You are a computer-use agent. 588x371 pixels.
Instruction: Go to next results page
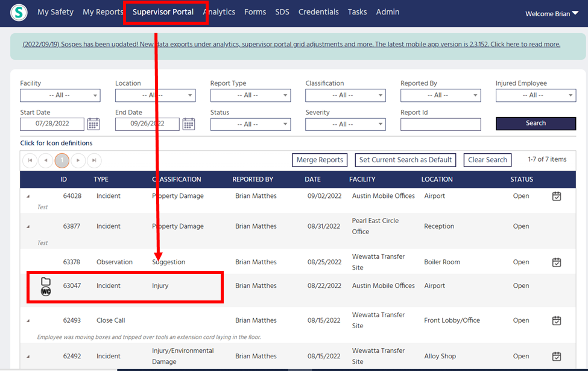point(78,160)
